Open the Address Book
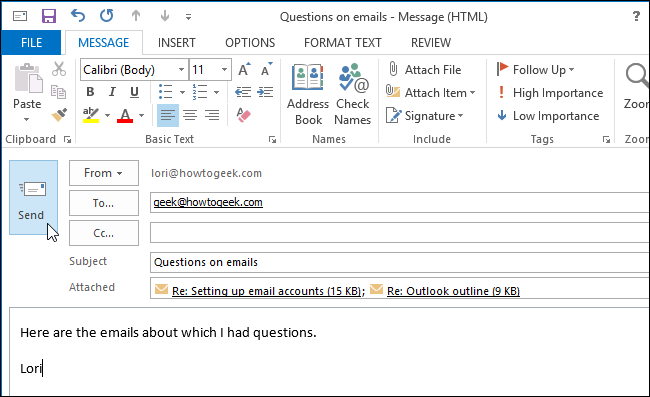Image resolution: width=650 pixels, height=397 pixels. tap(308, 94)
